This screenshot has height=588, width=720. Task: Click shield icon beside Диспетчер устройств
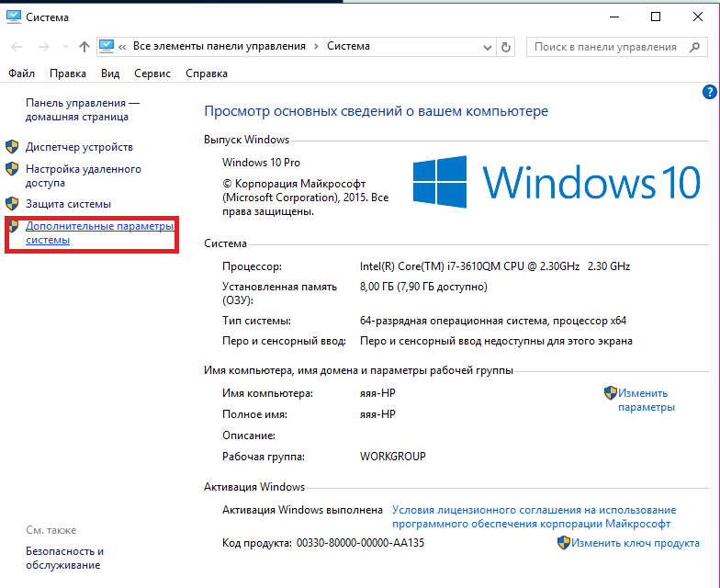tap(12, 147)
